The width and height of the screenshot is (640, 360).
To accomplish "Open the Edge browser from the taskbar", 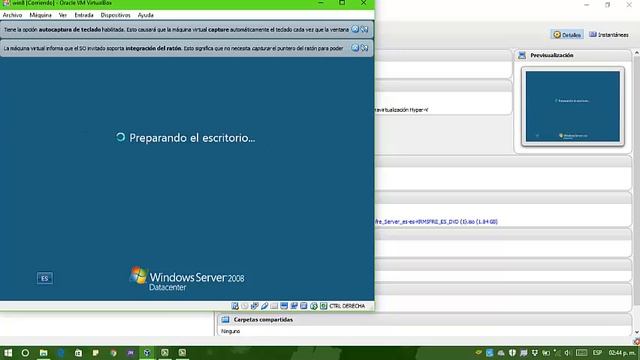I will (61, 353).
